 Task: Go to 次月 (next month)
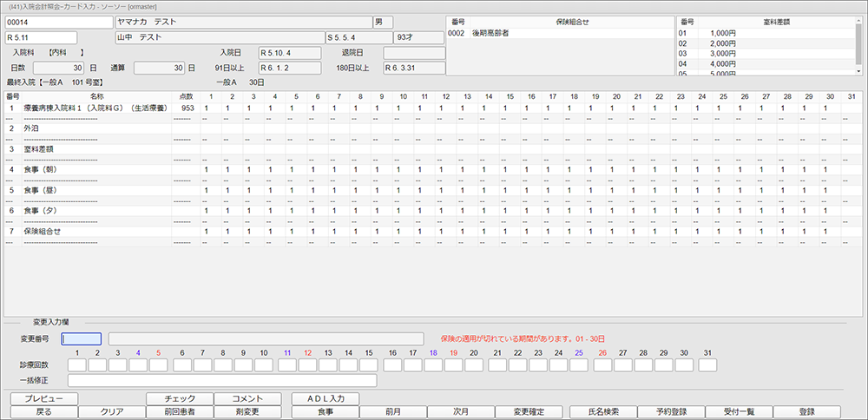click(x=460, y=412)
